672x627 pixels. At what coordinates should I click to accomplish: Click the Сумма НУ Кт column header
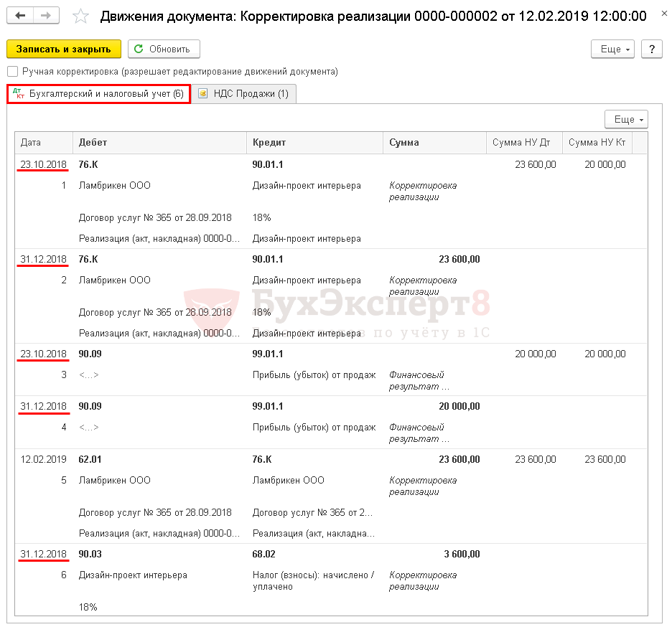pos(597,143)
